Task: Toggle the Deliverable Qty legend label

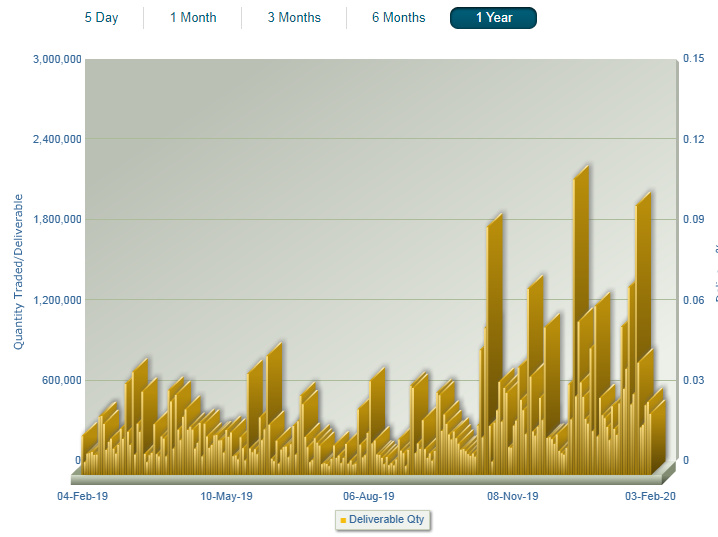Action: pyautogui.click(x=387, y=519)
